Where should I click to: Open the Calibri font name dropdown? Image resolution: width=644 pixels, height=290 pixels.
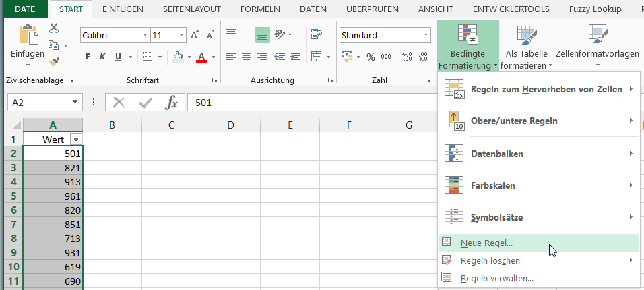click(x=145, y=35)
